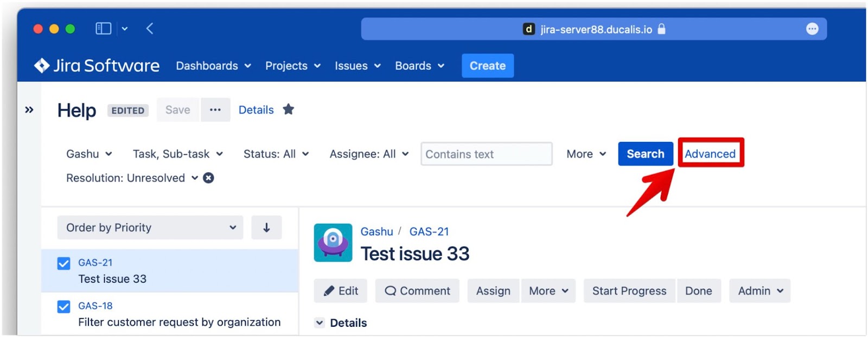Star the Help filter as favorite
The width and height of the screenshot is (868, 337).
click(289, 109)
